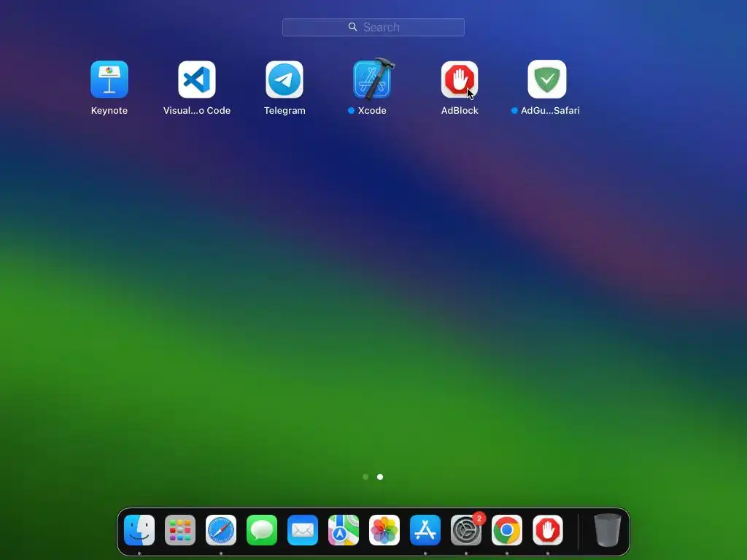The width and height of the screenshot is (747, 560).
Task: Open Finder in the Dock
Action: (139, 530)
